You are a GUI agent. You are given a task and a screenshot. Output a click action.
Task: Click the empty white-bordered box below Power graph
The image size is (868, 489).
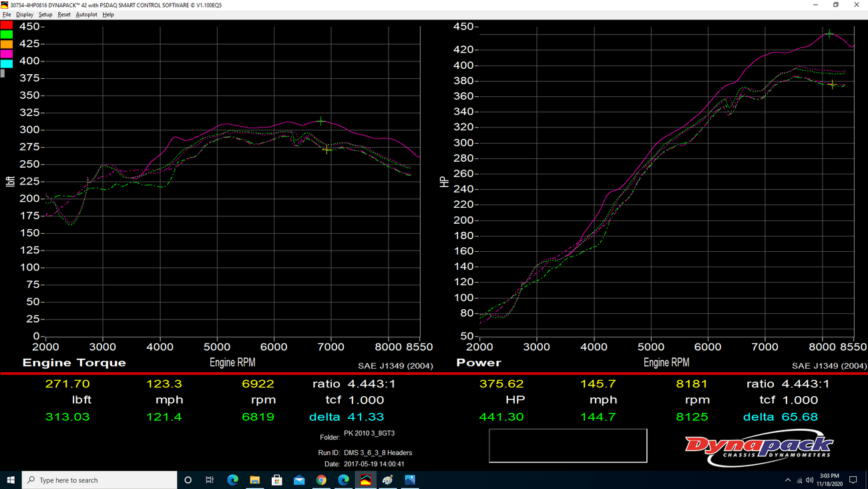[x=568, y=446]
